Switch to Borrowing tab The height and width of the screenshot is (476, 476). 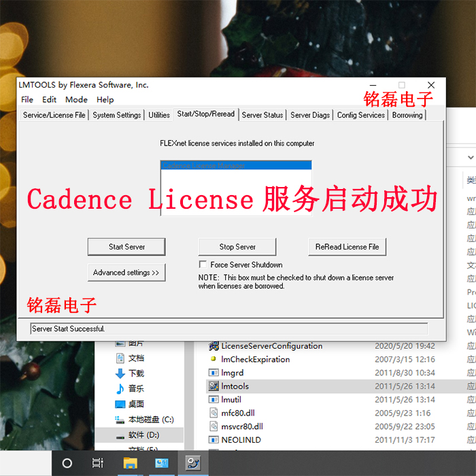pyautogui.click(x=407, y=115)
